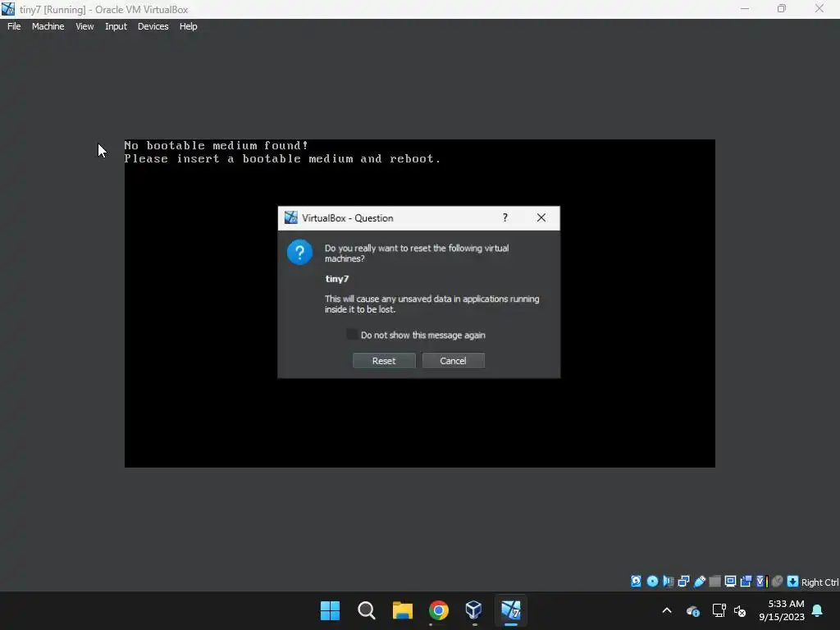Open VirtualBox Manager from the taskbar
This screenshot has height=630, width=840.
click(474, 610)
